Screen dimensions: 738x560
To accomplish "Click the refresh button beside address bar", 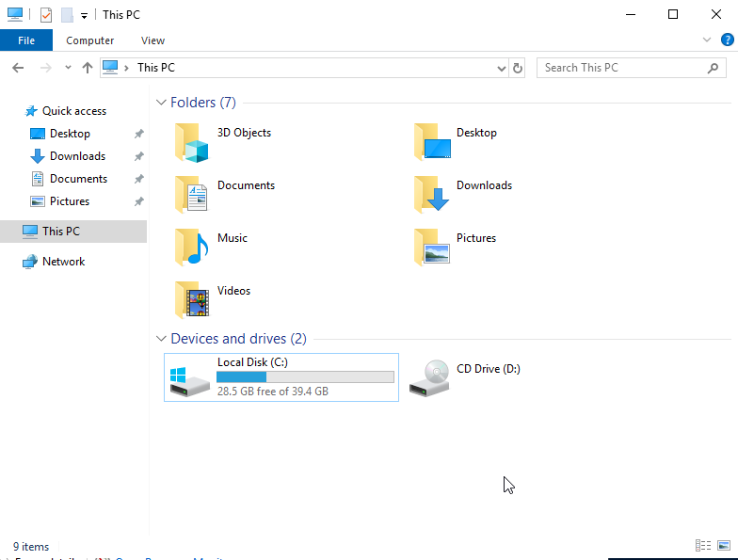I will point(517,68).
